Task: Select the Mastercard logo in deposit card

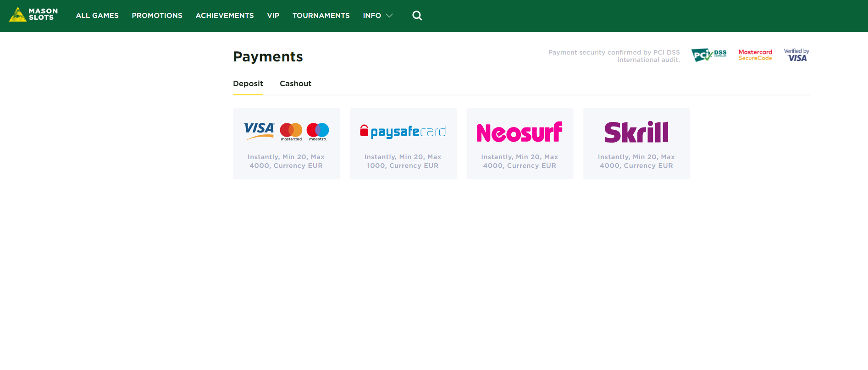Action: tap(291, 132)
